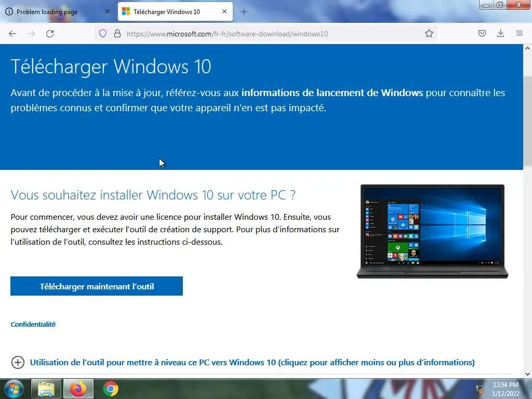Viewport: 532px width, 399px height.
Task: Launch Google Chrome from the taskbar
Action: 111,389
